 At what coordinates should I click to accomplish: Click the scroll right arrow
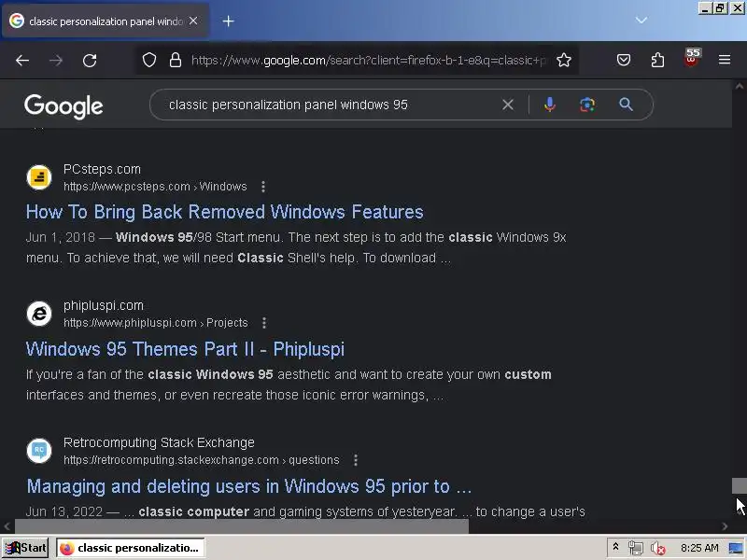coord(725,526)
